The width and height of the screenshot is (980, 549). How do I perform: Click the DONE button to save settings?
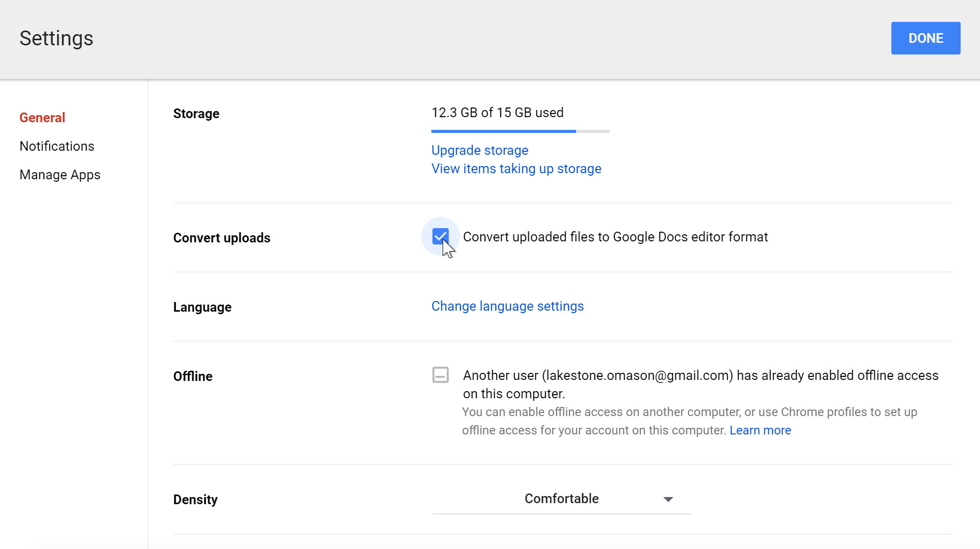(x=925, y=38)
